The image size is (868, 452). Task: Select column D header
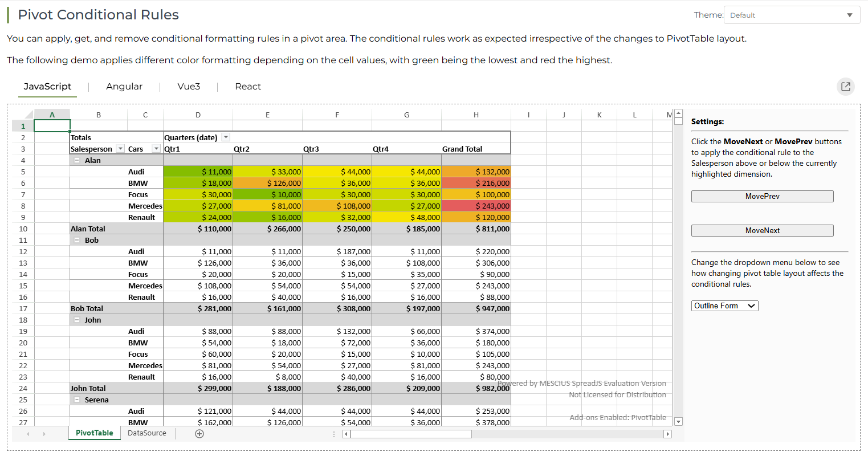click(x=198, y=115)
